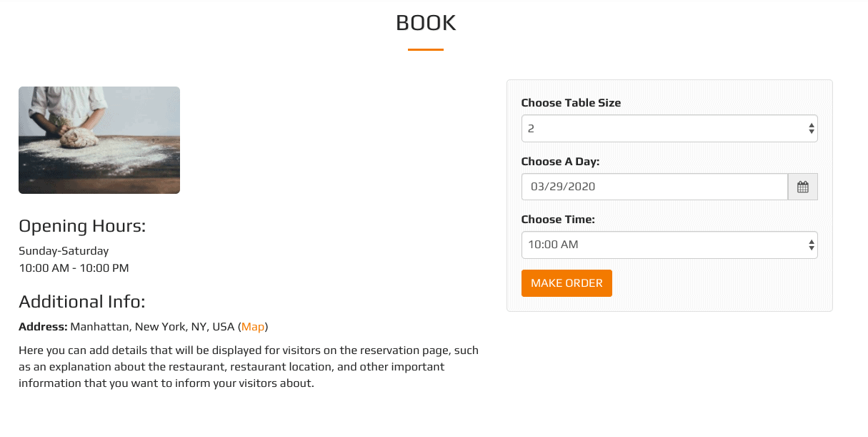This screenshot has width=868, height=437.
Task: Click the Choose Time label
Action: 558,220
